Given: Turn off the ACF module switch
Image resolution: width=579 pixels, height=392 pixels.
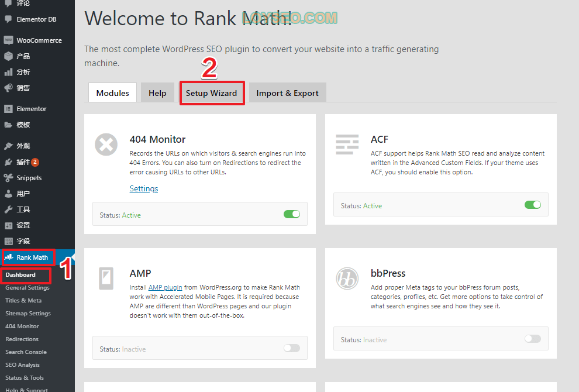Looking at the screenshot, I should coord(532,205).
